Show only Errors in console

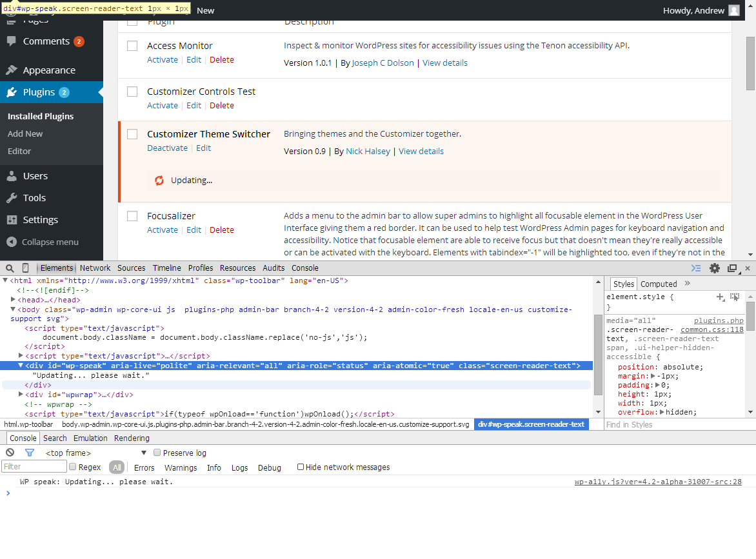click(144, 467)
